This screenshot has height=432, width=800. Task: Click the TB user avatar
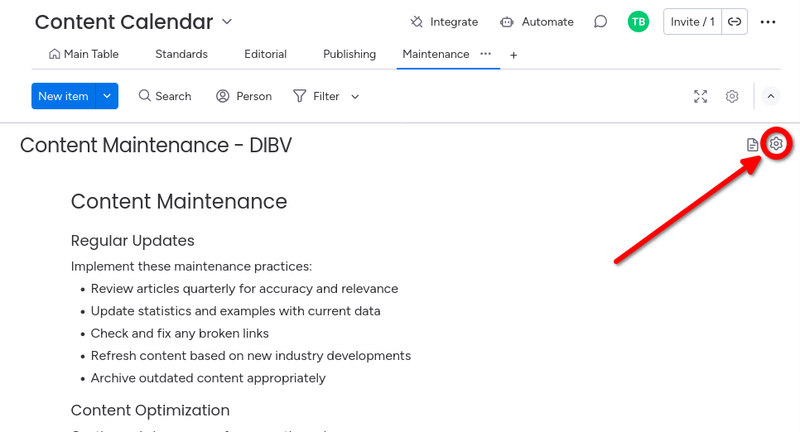click(x=638, y=22)
